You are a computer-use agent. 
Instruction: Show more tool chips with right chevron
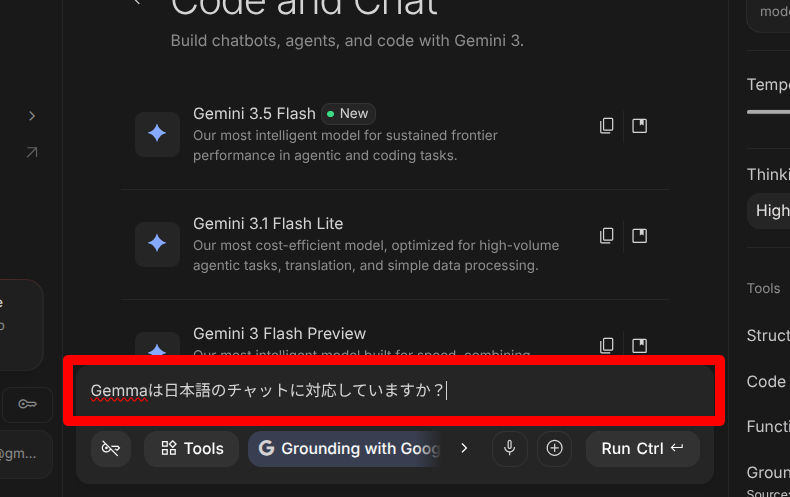click(464, 448)
